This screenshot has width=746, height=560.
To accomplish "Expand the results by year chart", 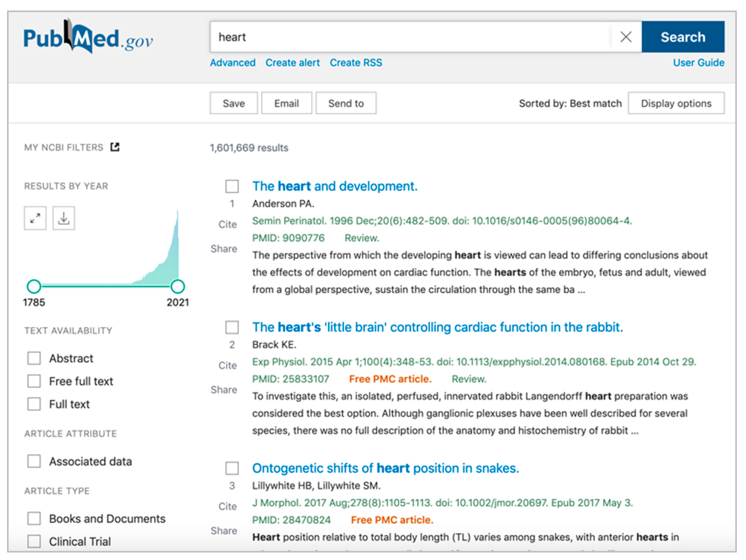I will click(x=35, y=218).
